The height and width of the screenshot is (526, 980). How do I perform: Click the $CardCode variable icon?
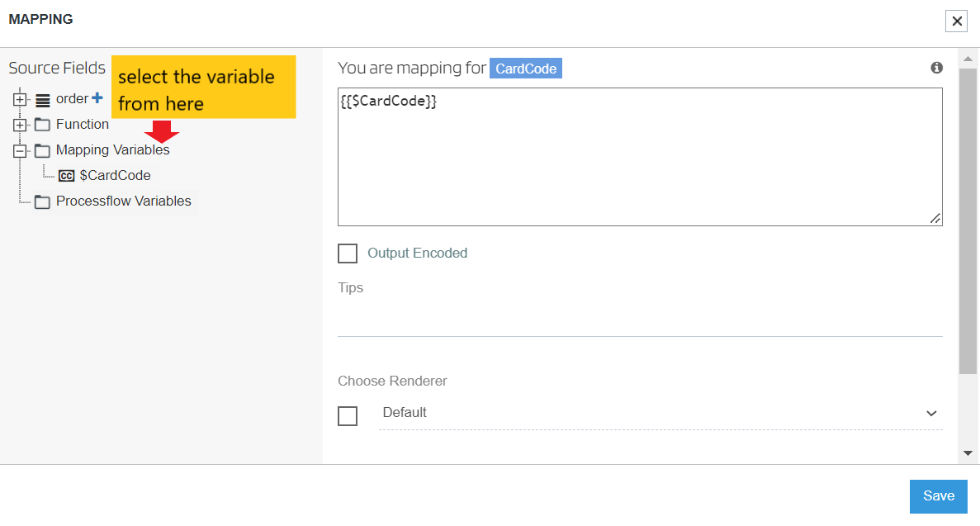[67, 176]
